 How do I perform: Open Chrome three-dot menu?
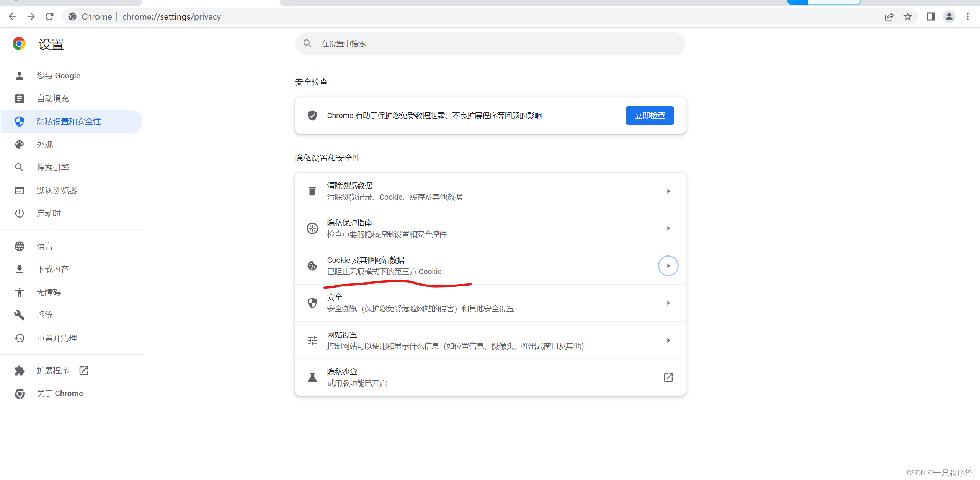[967, 16]
